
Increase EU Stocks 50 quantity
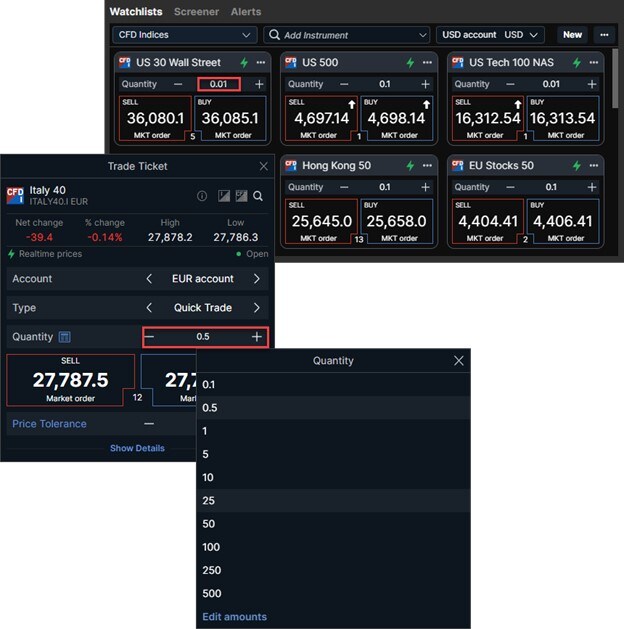coord(592,187)
